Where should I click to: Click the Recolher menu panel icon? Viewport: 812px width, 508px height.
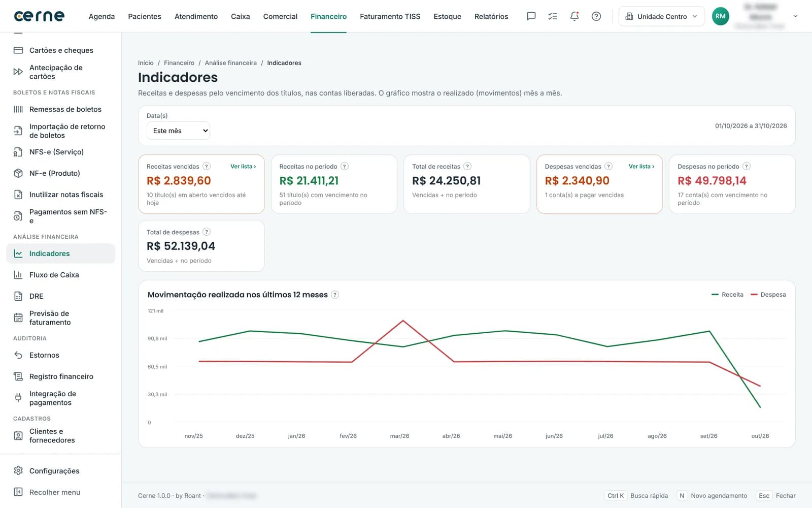tap(18, 492)
